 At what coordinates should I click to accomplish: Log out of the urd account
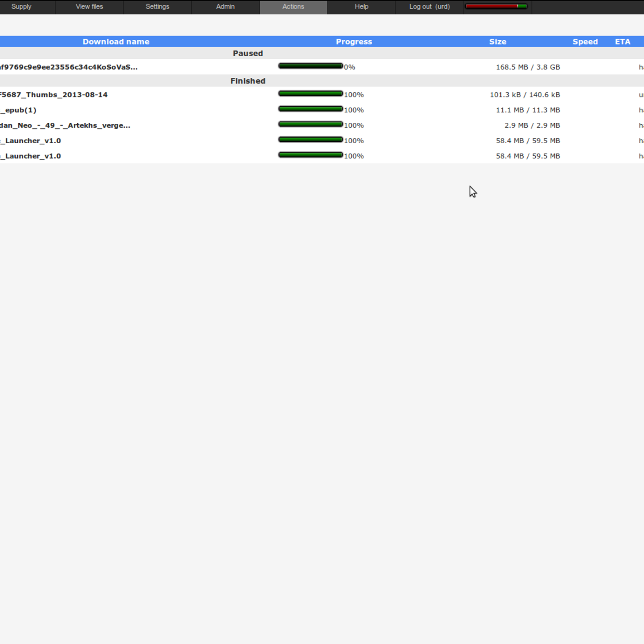(429, 7)
